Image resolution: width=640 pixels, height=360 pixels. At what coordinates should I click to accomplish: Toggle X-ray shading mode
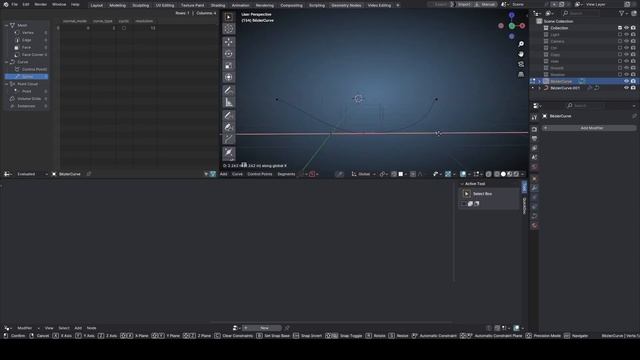[489, 174]
